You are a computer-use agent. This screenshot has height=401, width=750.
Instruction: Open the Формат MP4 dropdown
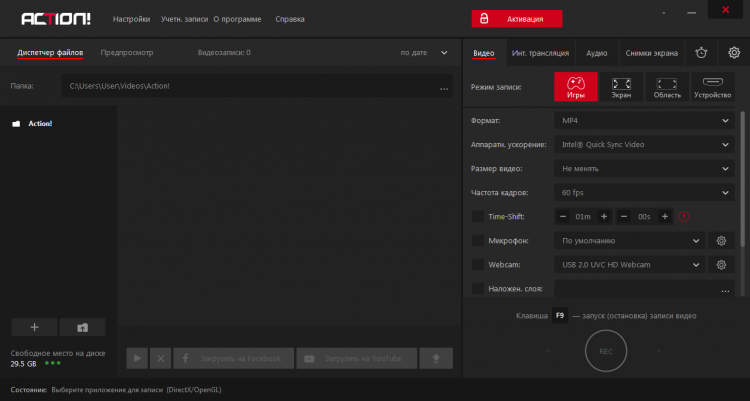[x=644, y=121]
